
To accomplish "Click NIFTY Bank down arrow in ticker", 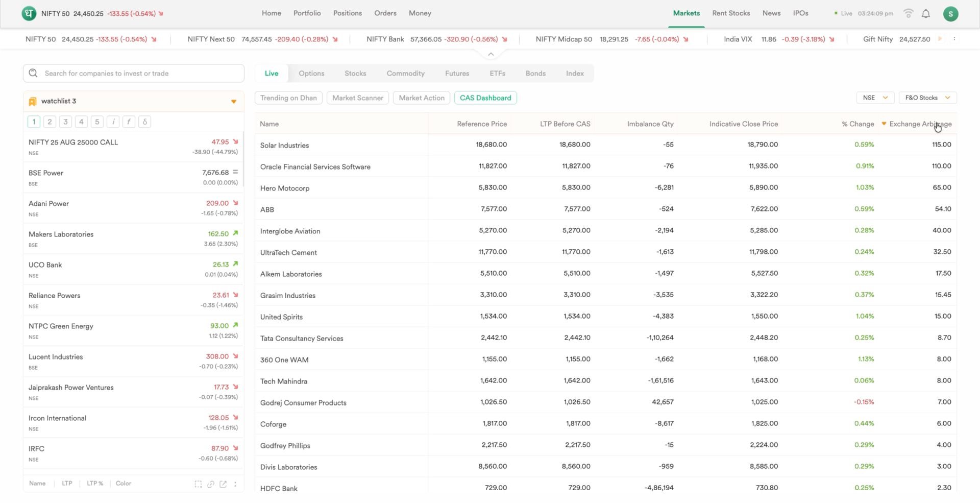I will pyautogui.click(x=504, y=39).
